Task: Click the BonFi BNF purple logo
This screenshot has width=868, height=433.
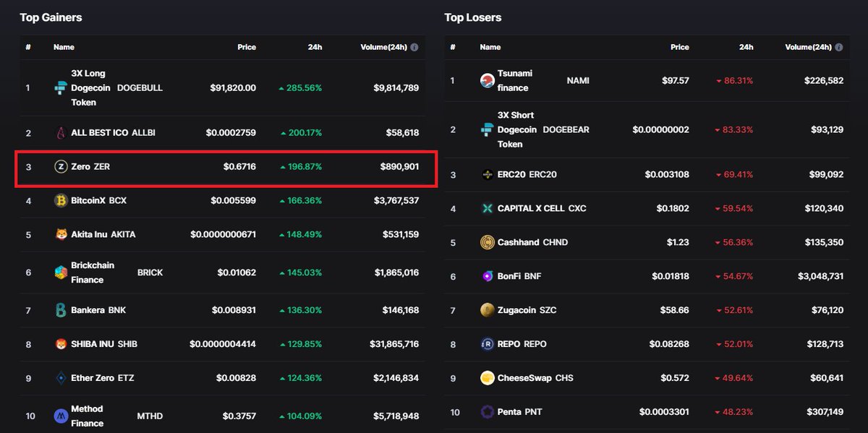Action: (486, 276)
